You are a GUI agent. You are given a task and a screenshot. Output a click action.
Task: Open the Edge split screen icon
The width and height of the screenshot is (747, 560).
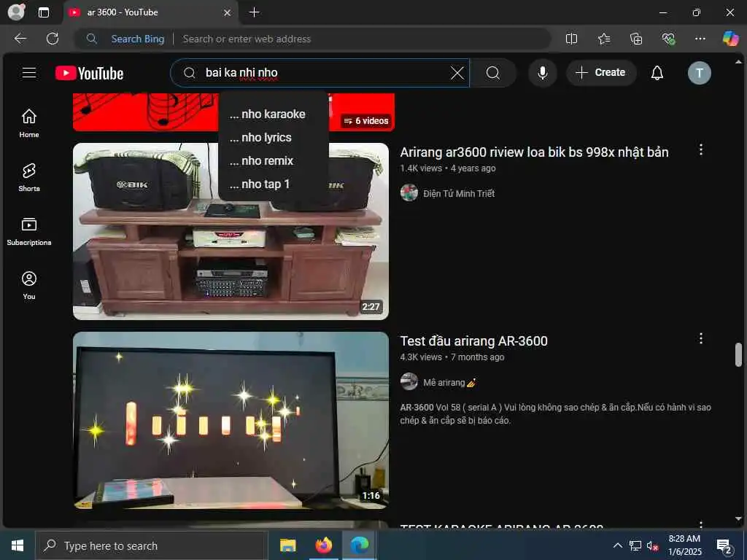pyautogui.click(x=571, y=39)
